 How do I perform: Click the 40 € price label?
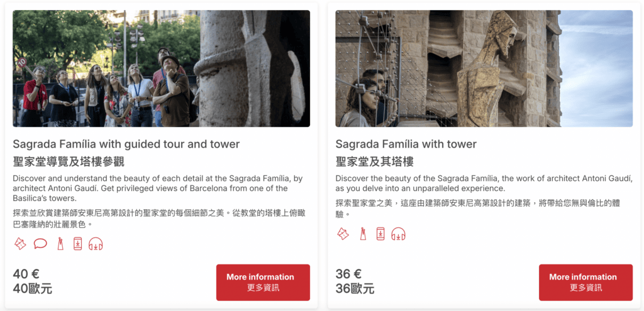(26, 274)
